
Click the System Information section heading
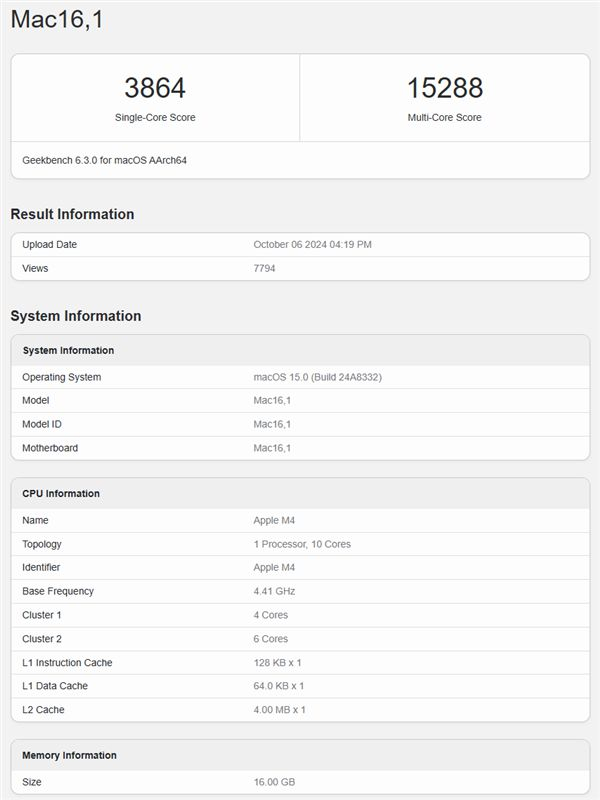coord(76,316)
